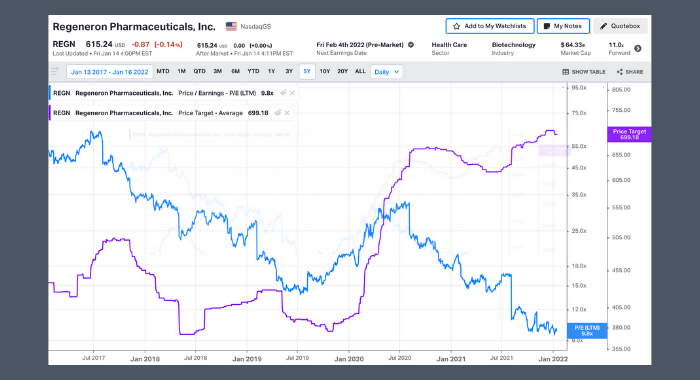700x380 pixels.
Task: Click the REGN ticker in the header
Action: pos(64,44)
